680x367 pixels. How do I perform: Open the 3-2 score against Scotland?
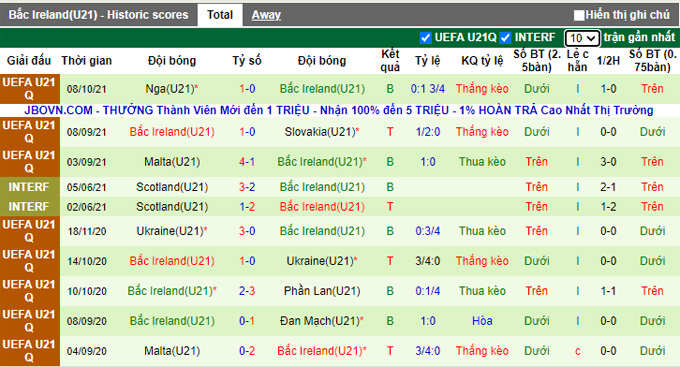point(247,187)
